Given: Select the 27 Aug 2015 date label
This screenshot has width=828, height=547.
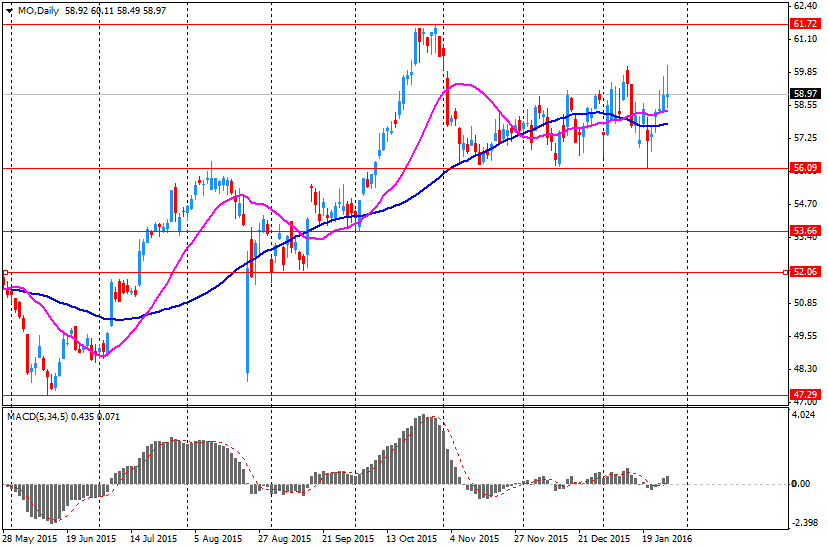Looking at the screenshot, I should pyautogui.click(x=285, y=539).
